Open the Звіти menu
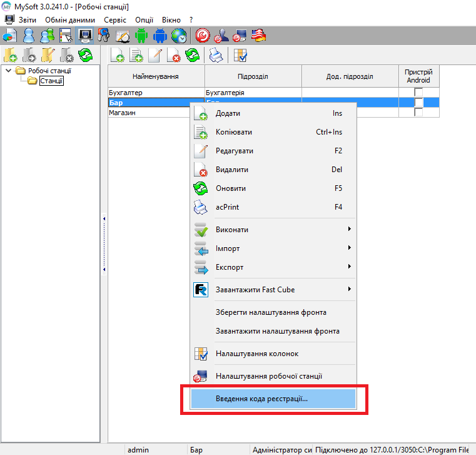Viewport: 476px width, 455px height. (x=28, y=20)
